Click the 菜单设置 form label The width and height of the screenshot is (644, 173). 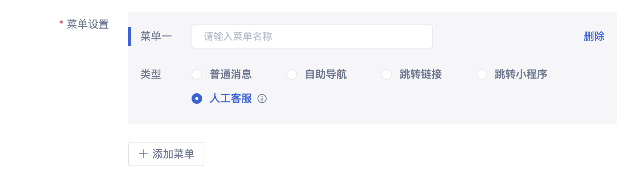88,24
